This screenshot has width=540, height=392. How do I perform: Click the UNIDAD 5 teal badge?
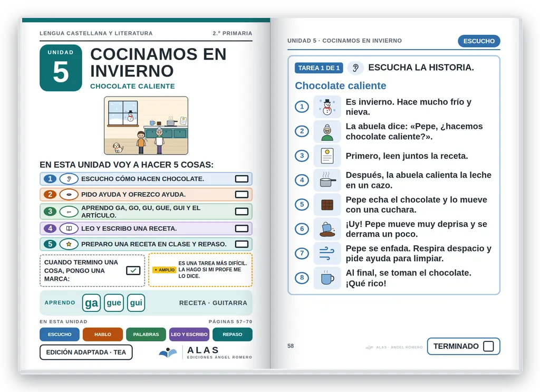[x=61, y=68]
